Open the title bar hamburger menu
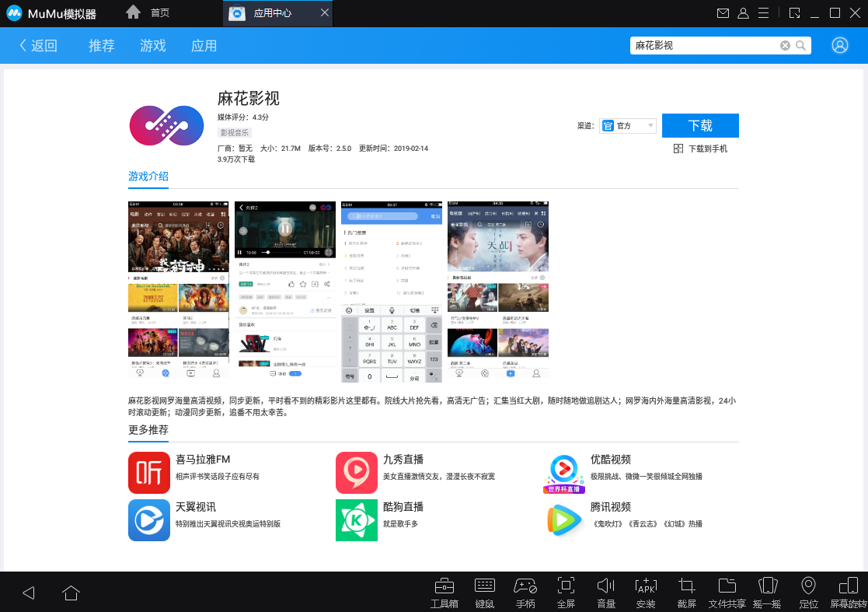868x612 pixels. coord(763,13)
